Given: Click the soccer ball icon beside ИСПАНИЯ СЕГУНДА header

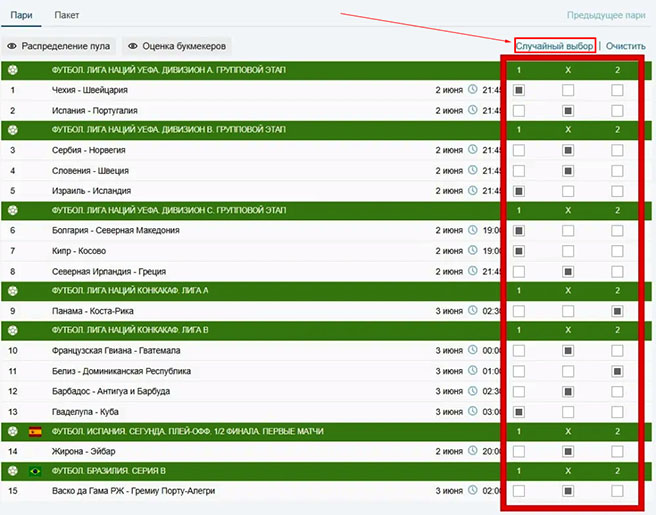Looking at the screenshot, I should tap(13, 431).
